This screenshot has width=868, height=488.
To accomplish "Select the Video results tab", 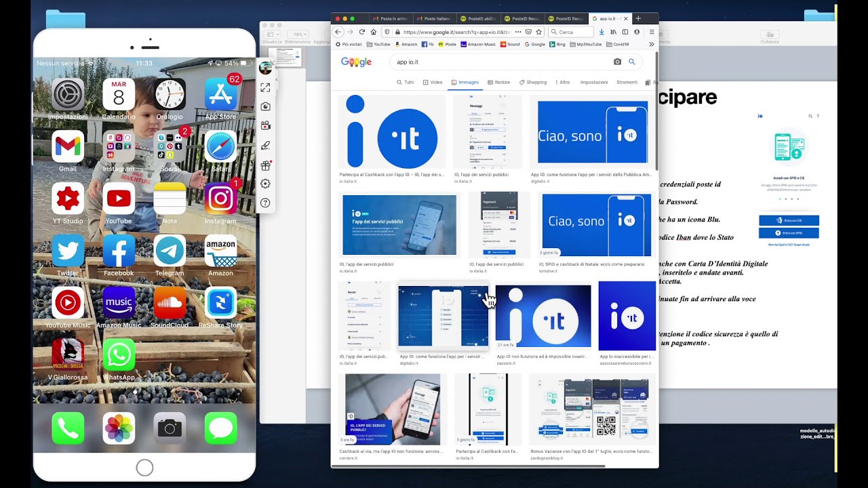I will 433,82.
